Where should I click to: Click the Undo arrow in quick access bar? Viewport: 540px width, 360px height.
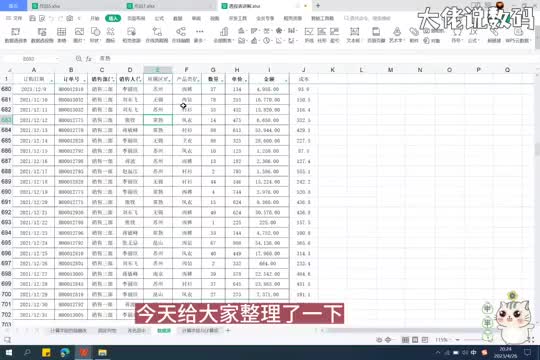[51, 18]
